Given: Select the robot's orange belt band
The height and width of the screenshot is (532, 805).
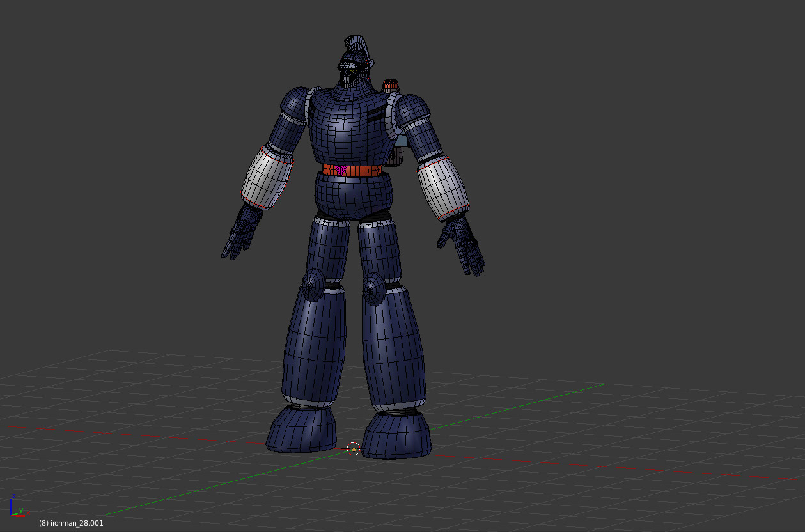Looking at the screenshot, I should (x=352, y=171).
